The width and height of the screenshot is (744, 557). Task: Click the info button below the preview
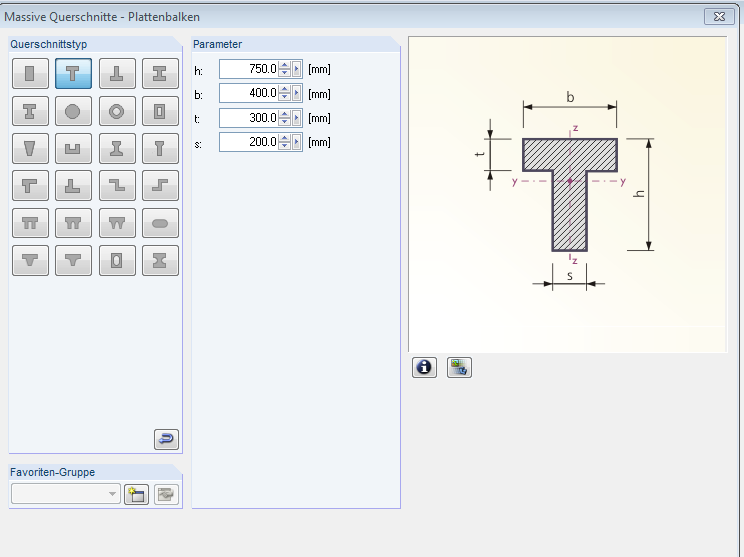[425, 367]
